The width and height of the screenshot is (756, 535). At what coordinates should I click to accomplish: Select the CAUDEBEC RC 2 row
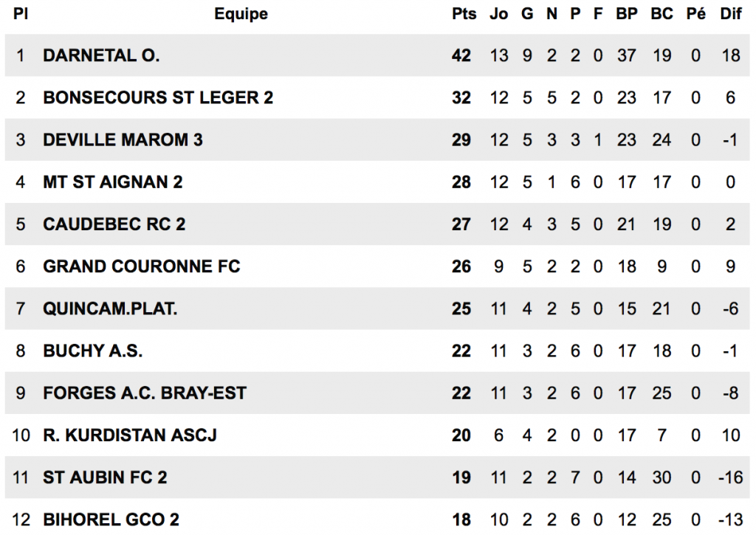coord(377,224)
